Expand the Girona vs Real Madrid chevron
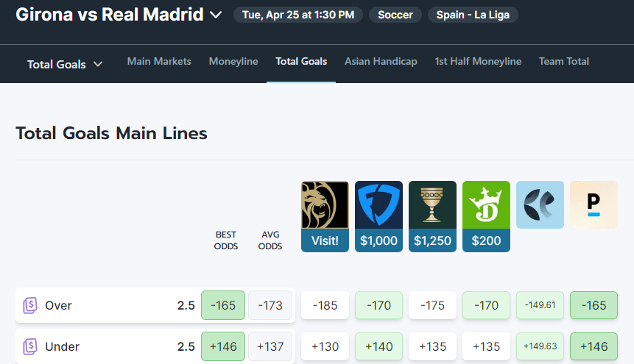Image resolution: width=634 pixels, height=364 pixels. [x=216, y=15]
